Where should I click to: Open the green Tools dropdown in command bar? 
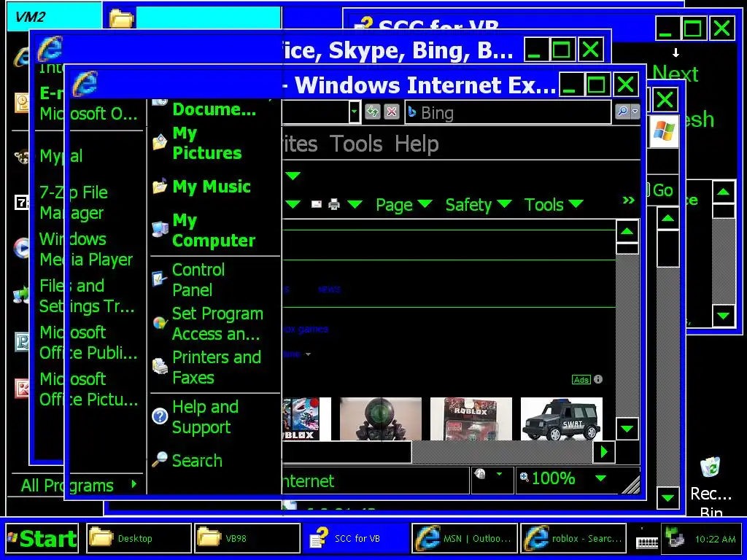(554, 205)
